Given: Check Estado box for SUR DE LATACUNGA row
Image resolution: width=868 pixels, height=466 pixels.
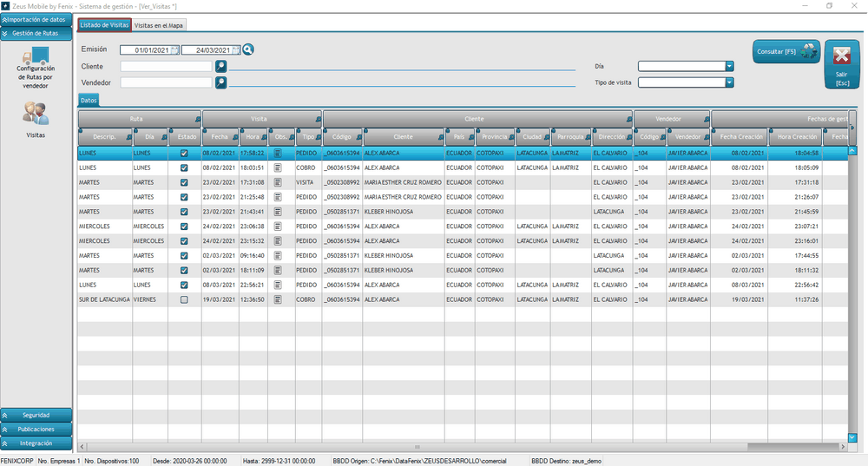Looking at the screenshot, I should (184, 300).
